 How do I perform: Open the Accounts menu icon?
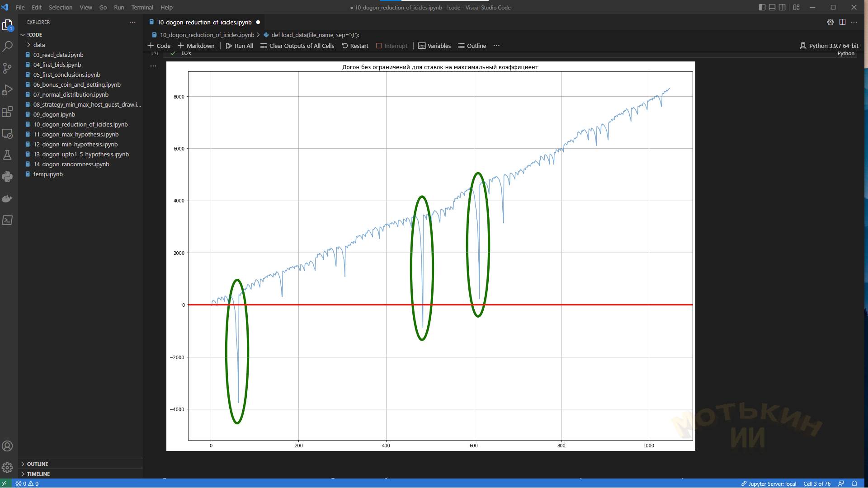pyautogui.click(x=8, y=446)
